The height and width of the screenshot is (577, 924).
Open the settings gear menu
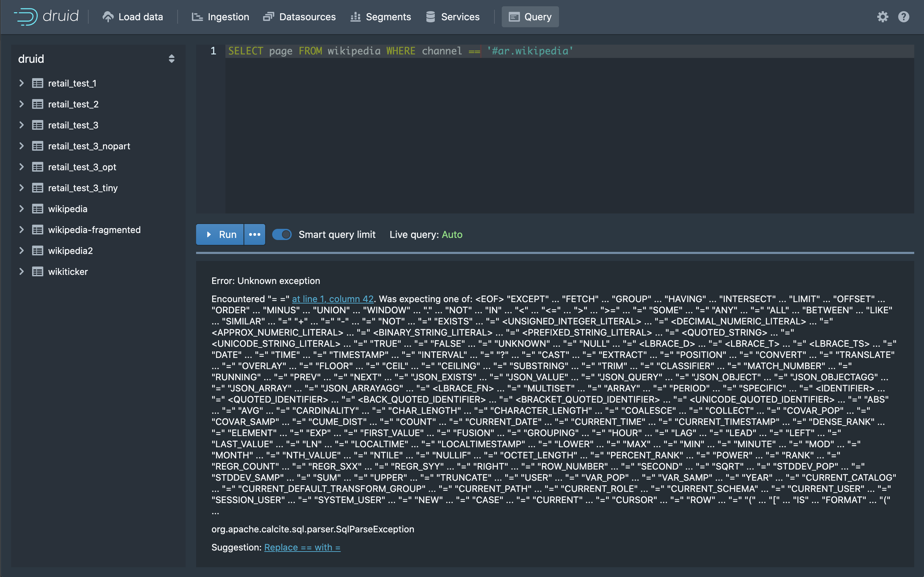click(x=882, y=17)
